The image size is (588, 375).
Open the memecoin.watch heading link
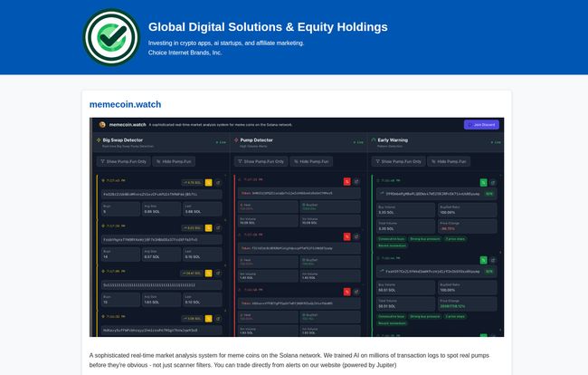point(125,104)
